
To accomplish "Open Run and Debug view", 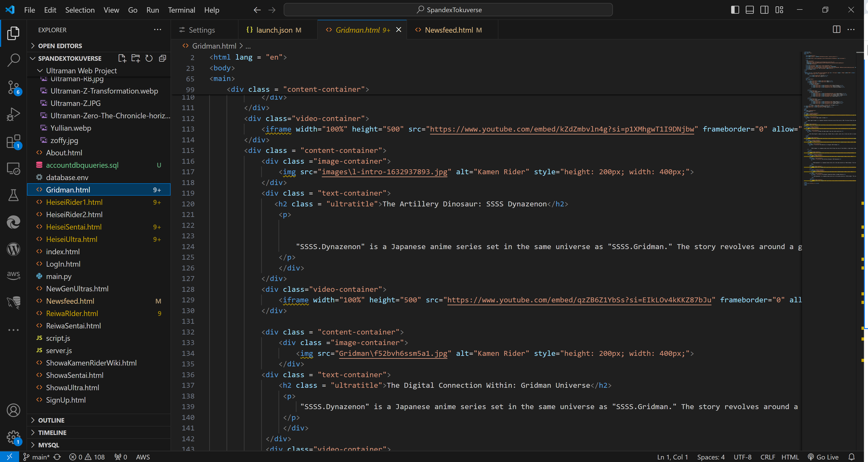I will [x=13, y=114].
